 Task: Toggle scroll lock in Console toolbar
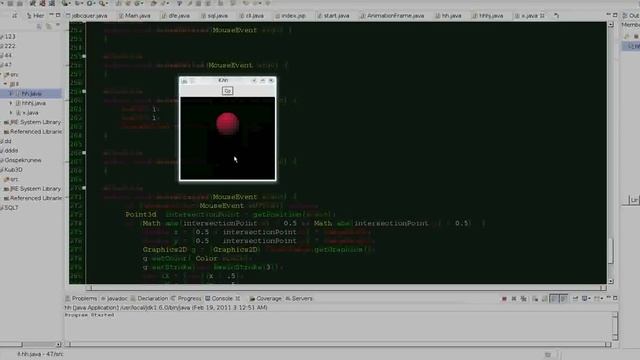point(544,299)
